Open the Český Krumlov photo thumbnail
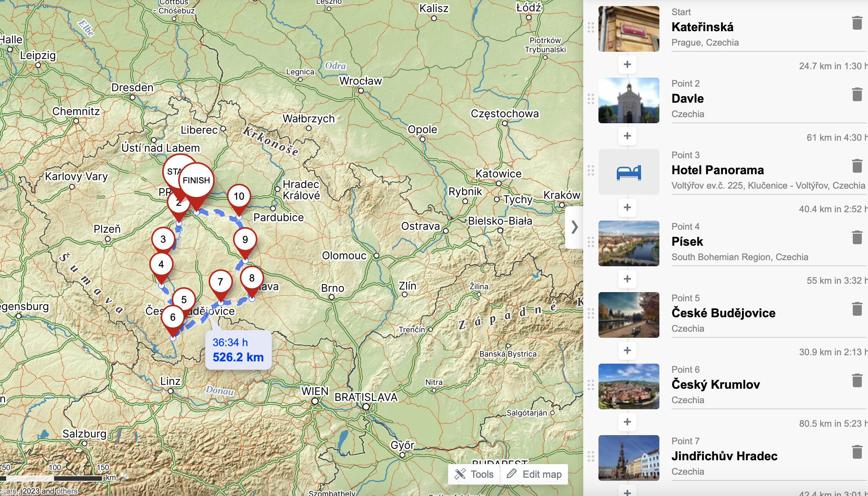The width and height of the screenshot is (868, 496). tap(629, 386)
